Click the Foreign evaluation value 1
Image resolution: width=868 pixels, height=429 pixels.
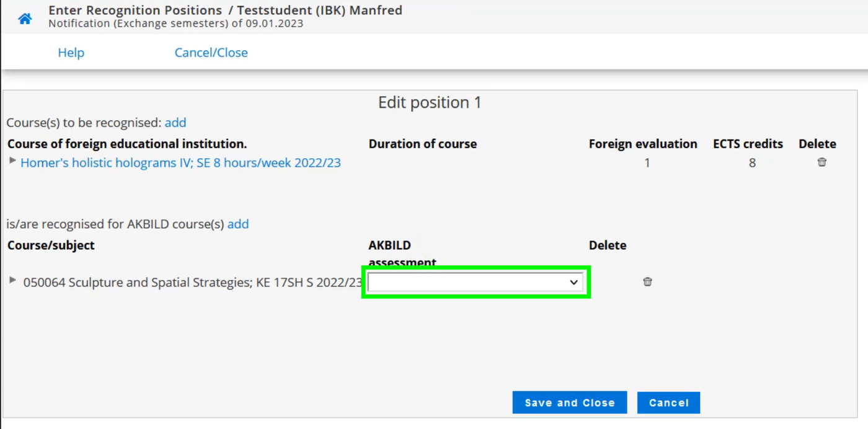click(647, 163)
